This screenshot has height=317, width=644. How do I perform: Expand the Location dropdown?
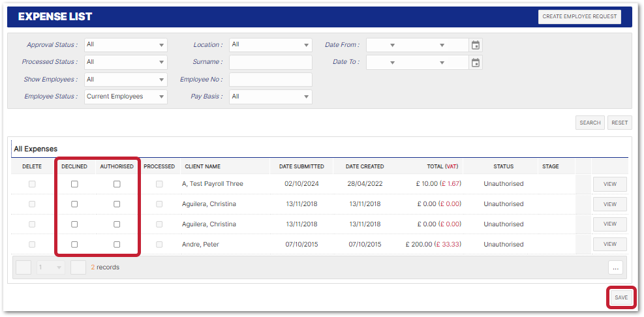[x=271, y=45]
